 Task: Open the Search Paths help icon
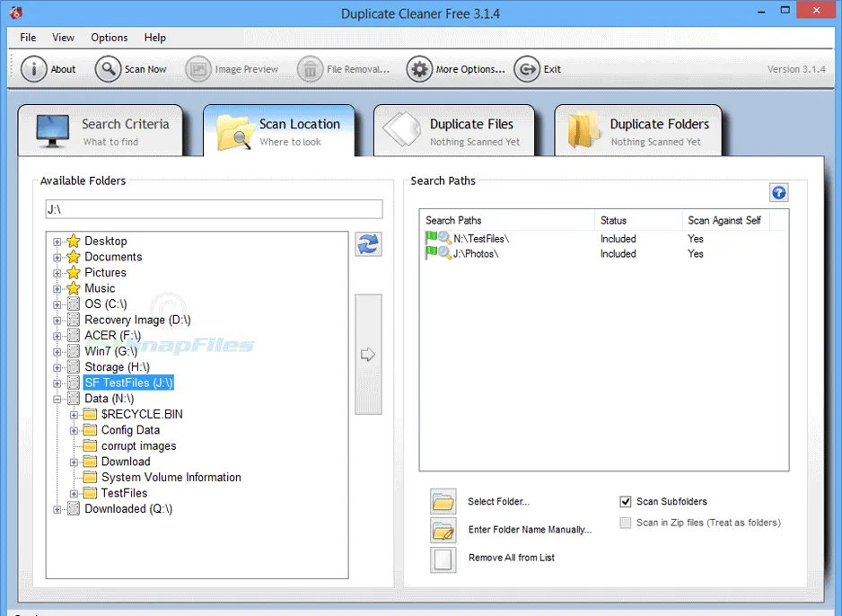(x=778, y=193)
